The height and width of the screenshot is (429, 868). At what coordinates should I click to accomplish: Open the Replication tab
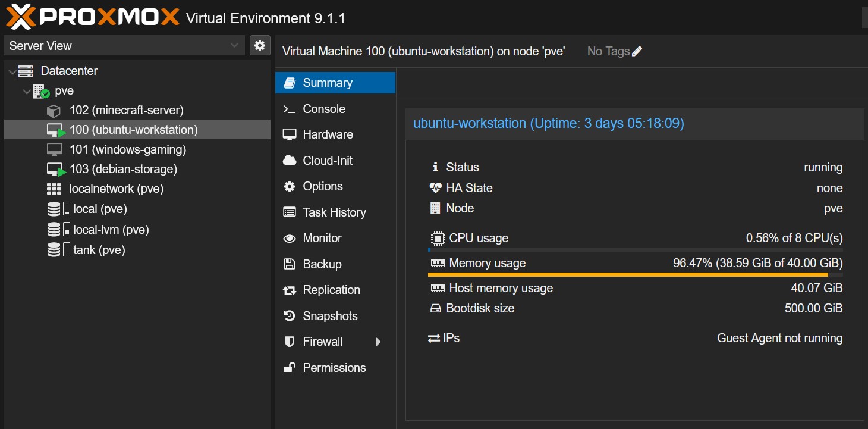click(335, 290)
